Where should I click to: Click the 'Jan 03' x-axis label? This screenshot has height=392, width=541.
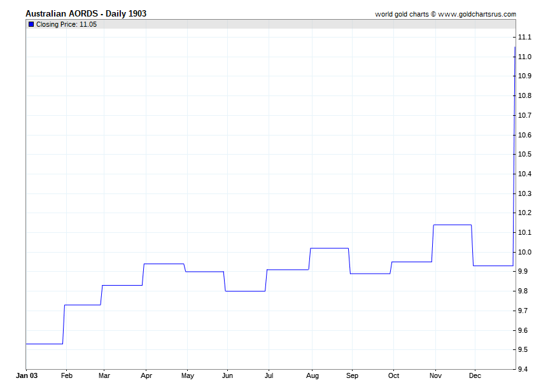click(x=26, y=376)
